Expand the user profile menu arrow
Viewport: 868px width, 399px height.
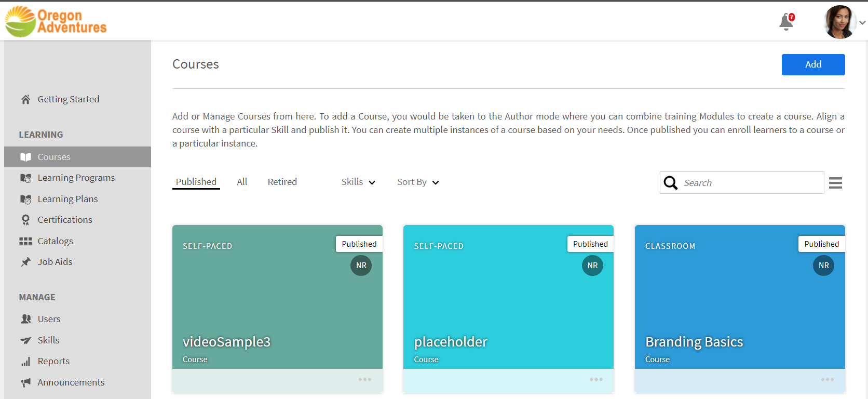click(x=862, y=22)
